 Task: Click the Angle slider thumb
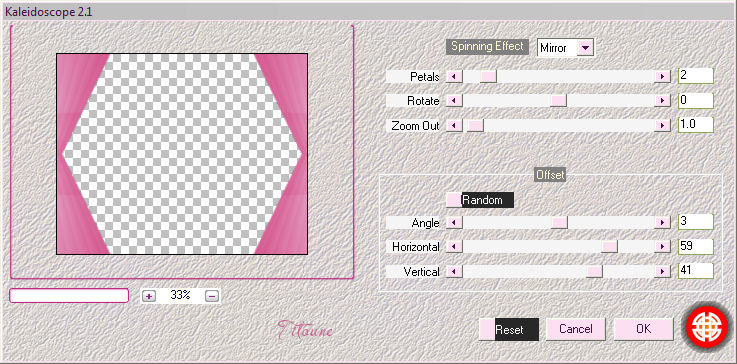point(559,222)
